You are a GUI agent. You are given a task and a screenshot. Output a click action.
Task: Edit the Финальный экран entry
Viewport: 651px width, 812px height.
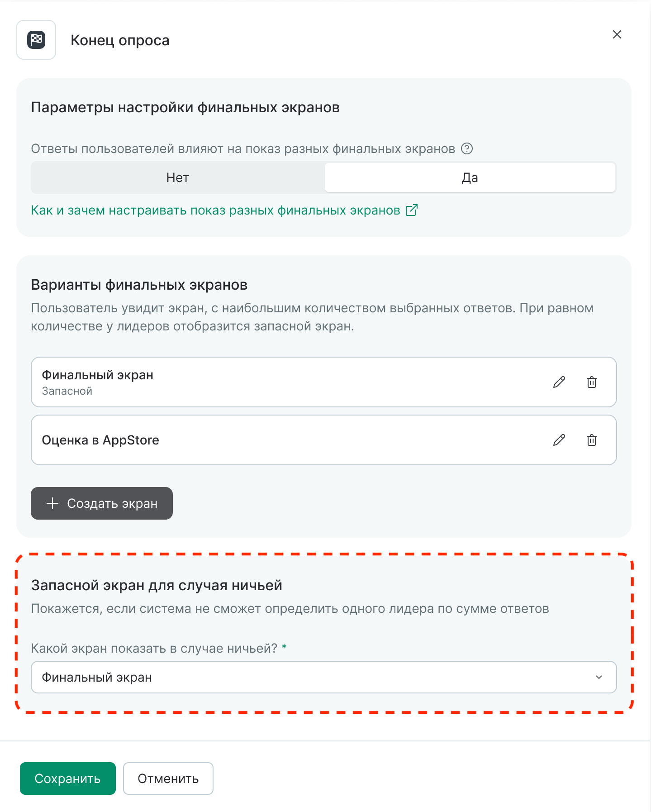click(x=559, y=382)
